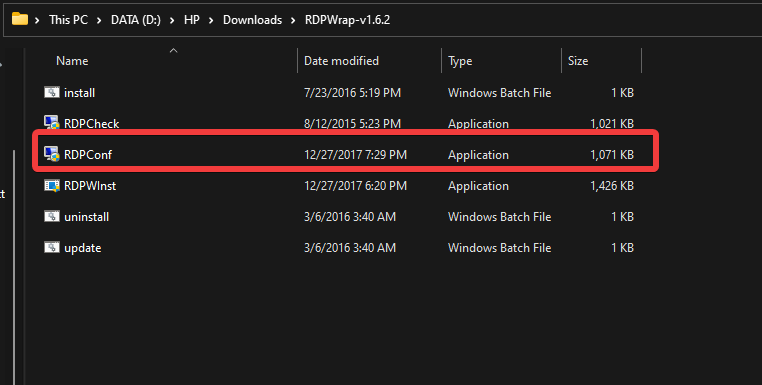Expand the chevron after Downloads breadcrumb

point(293,20)
